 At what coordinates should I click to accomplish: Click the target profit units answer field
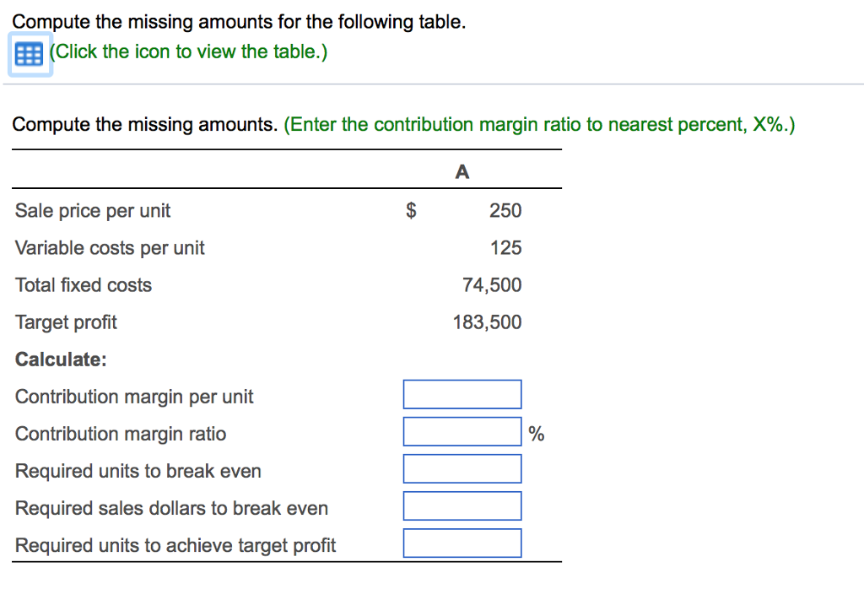pos(462,543)
